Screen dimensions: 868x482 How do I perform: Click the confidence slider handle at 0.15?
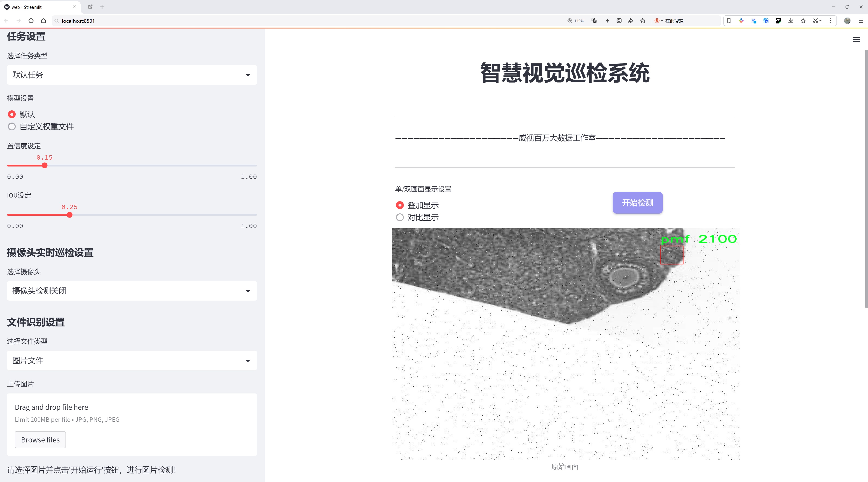pyautogui.click(x=45, y=166)
